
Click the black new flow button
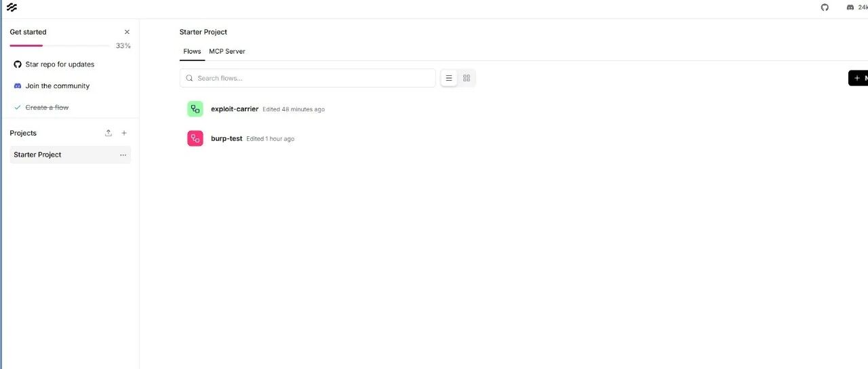(859, 78)
